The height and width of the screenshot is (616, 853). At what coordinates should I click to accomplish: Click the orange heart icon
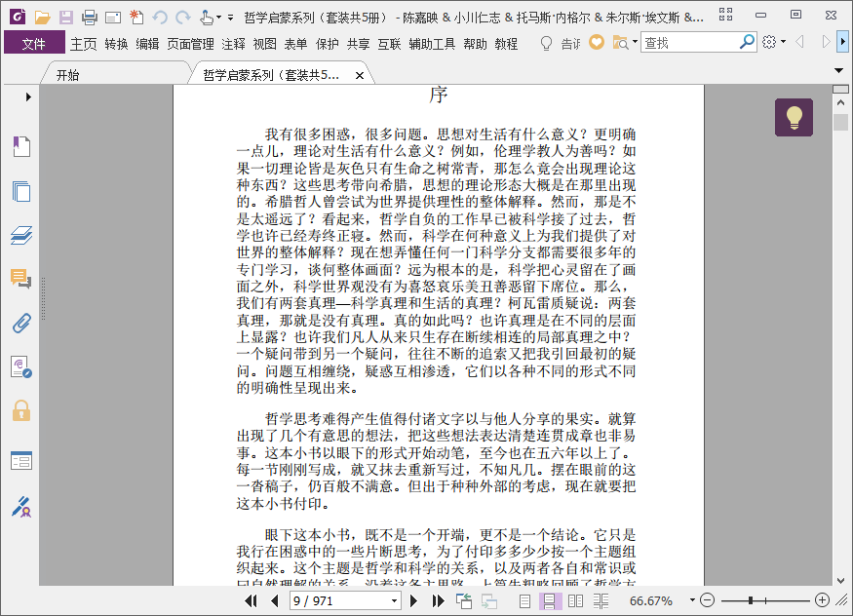tap(597, 42)
